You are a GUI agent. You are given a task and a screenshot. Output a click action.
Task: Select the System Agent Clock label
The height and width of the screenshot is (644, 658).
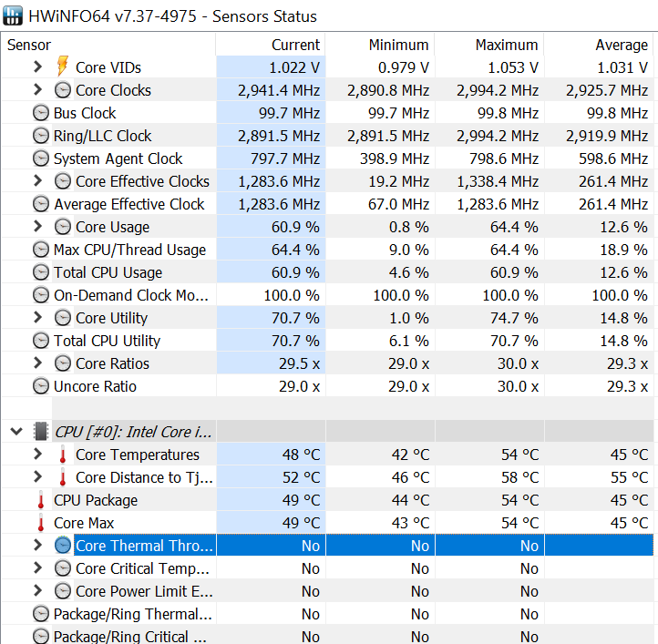118,158
